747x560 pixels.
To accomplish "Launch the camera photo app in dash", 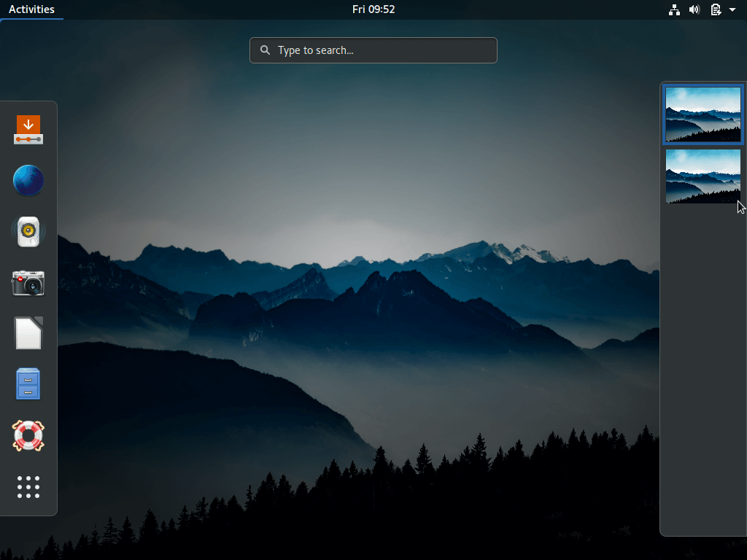I will coord(28,283).
